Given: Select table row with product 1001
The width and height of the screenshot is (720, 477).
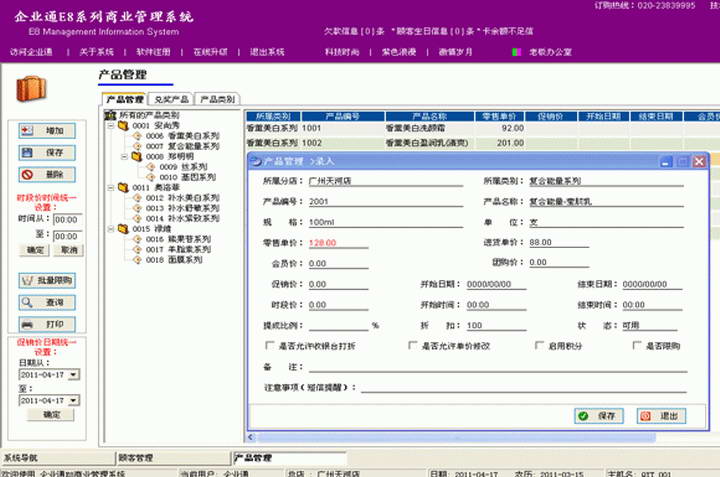Looking at the screenshot, I should pos(482,128).
